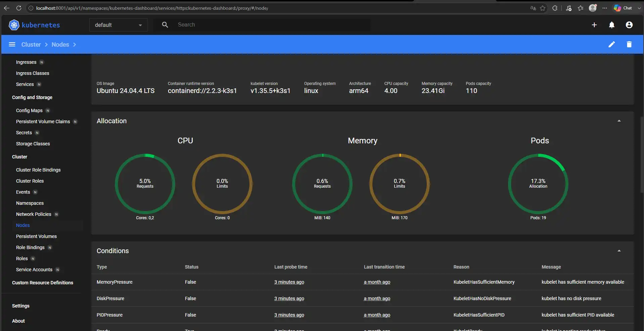This screenshot has width=644, height=331.
Task: Click the PIDPressure condition type
Action: 109,315
